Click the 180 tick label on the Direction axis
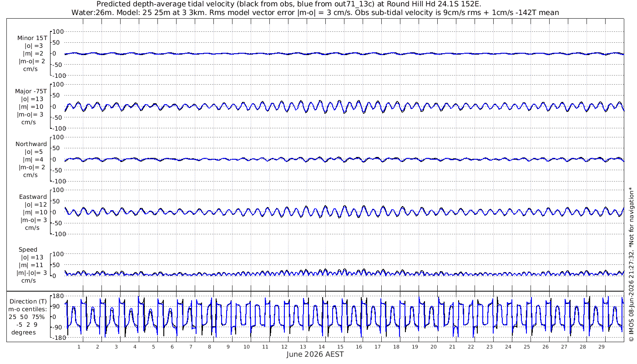The image size is (637, 364). pyautogui.click(x=58, y=296)
